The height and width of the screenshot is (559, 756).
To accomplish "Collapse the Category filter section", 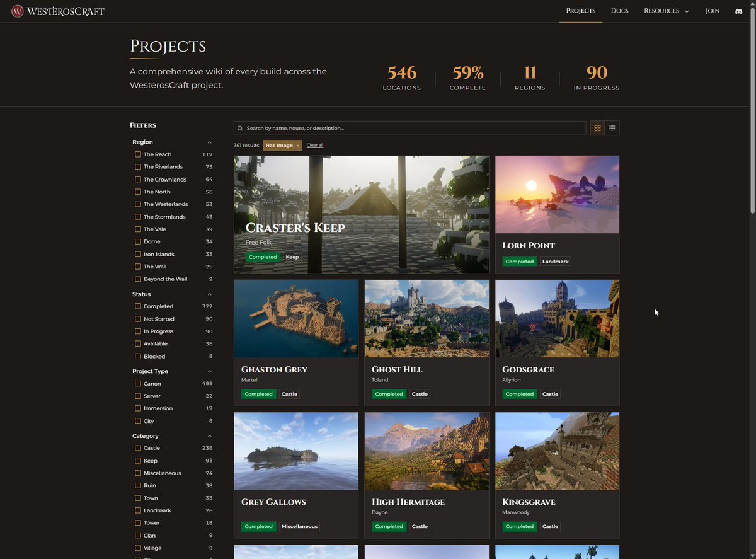I will pyautogui.click(x=210, y=436).
